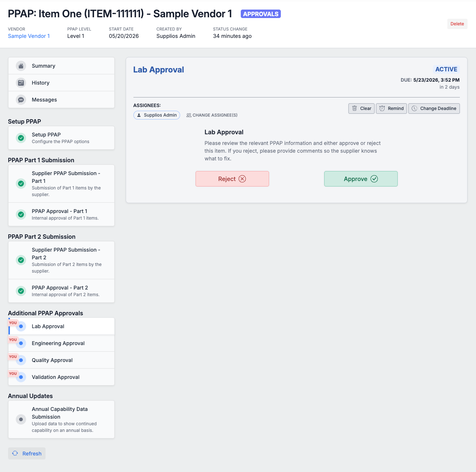Viewport: 476px width, 472px height.
Task: Open the Summary section
Action: click(61, 66)
